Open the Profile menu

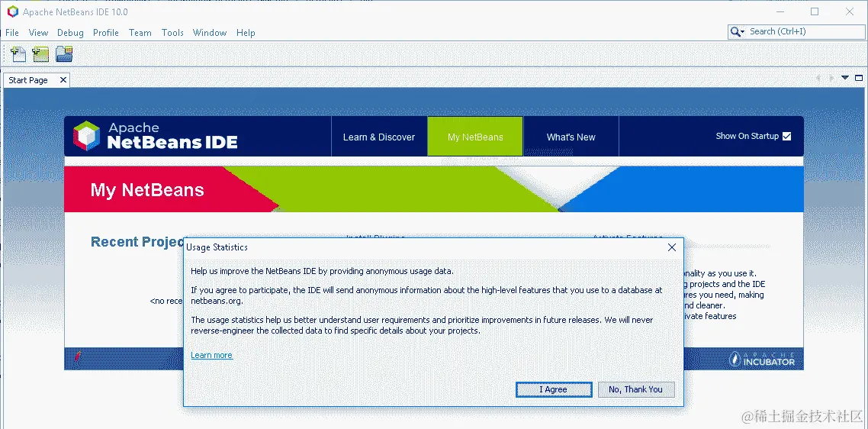tap(106, 33)
